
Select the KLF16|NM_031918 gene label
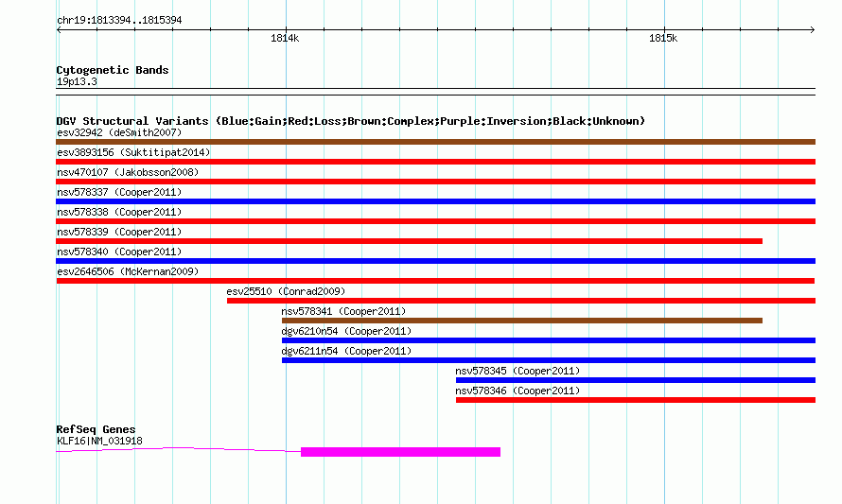point(100,442)
